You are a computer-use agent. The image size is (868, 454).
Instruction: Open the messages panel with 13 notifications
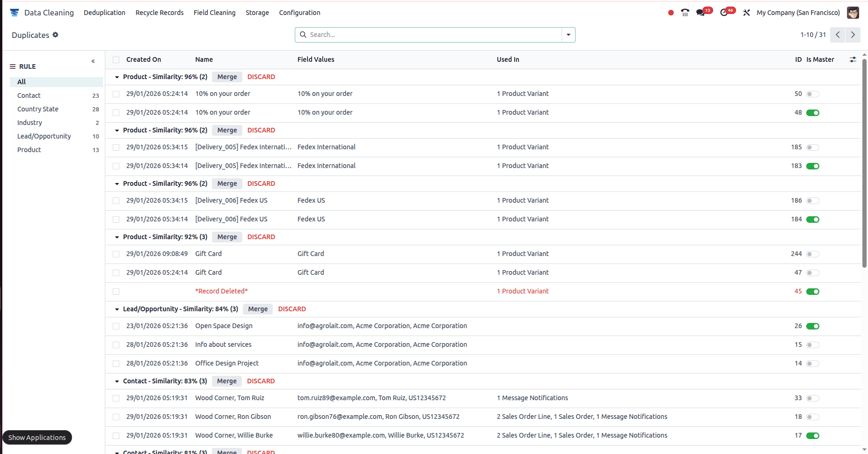(701, 13)
